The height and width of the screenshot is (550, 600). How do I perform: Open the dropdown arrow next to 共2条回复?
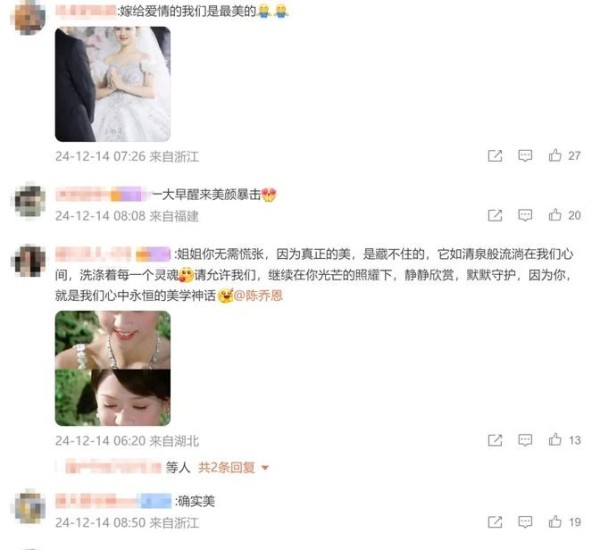click(x=265, y=468)
